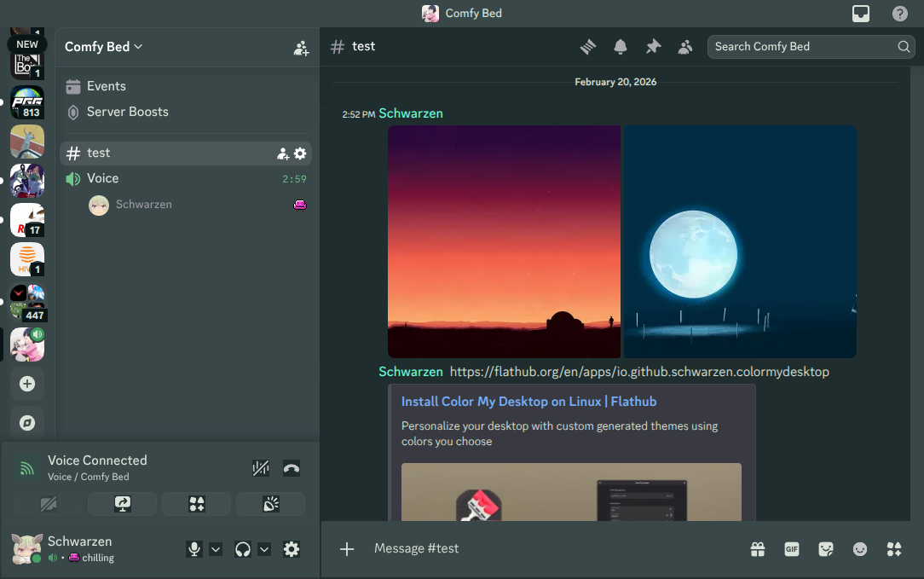Mute the microphone
The height and width of the screenshot is (579, 924).
[x=193, y=549]
